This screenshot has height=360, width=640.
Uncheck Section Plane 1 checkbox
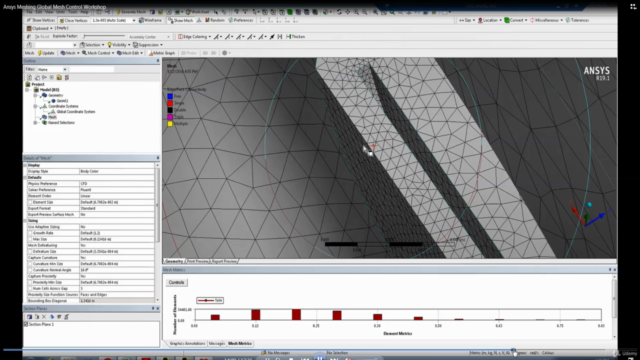27,324
